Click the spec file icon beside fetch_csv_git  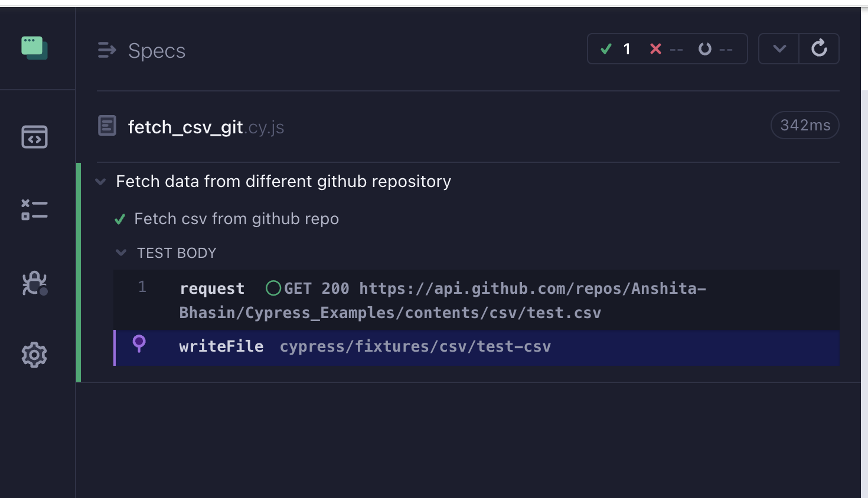[107, 126]
